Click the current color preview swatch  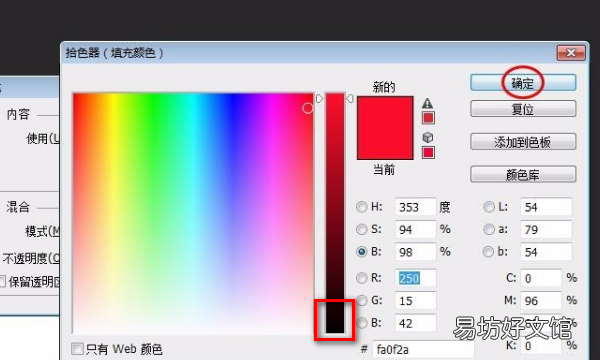[385, 143]
